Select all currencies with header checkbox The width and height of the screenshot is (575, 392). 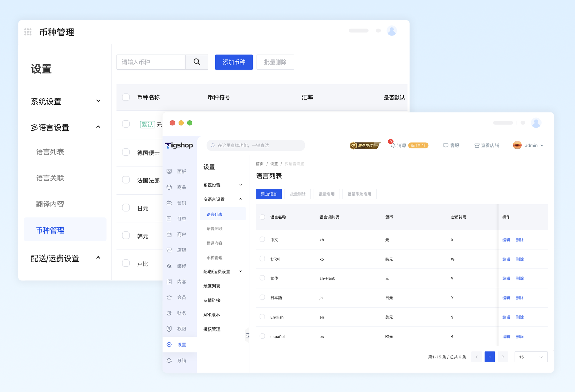tap(126, 97)
